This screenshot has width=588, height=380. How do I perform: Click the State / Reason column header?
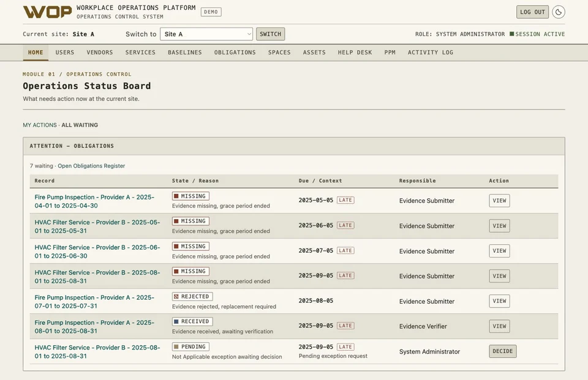point(195,181)
